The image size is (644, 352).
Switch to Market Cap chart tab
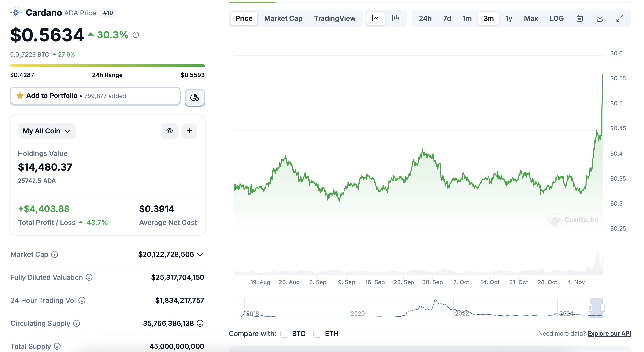coord(283,18)
